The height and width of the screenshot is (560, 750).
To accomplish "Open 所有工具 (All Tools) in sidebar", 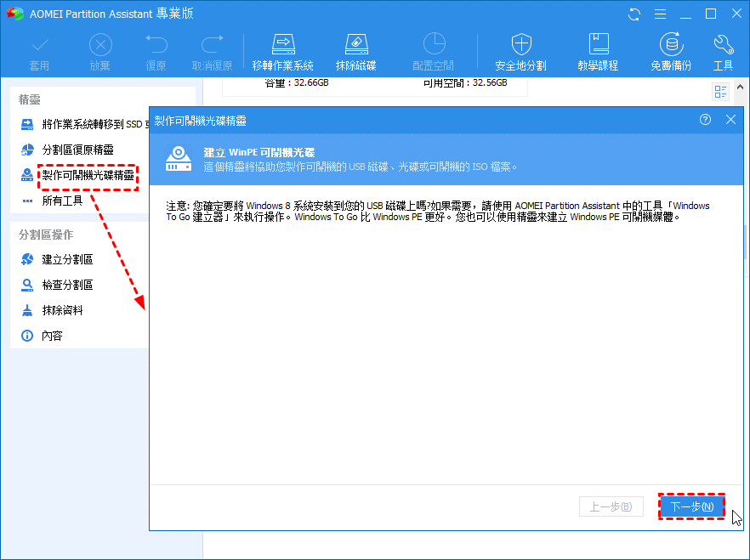I will pos(62,201).
